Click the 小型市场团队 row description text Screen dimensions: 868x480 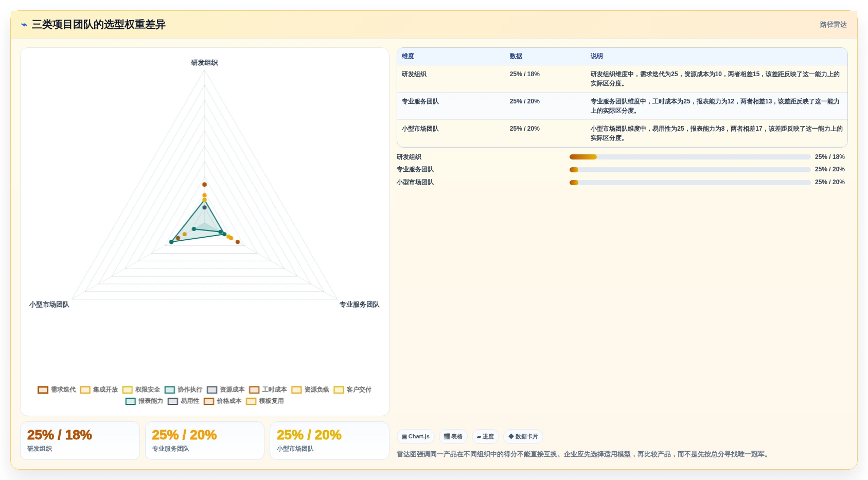[x=716, y=133]
